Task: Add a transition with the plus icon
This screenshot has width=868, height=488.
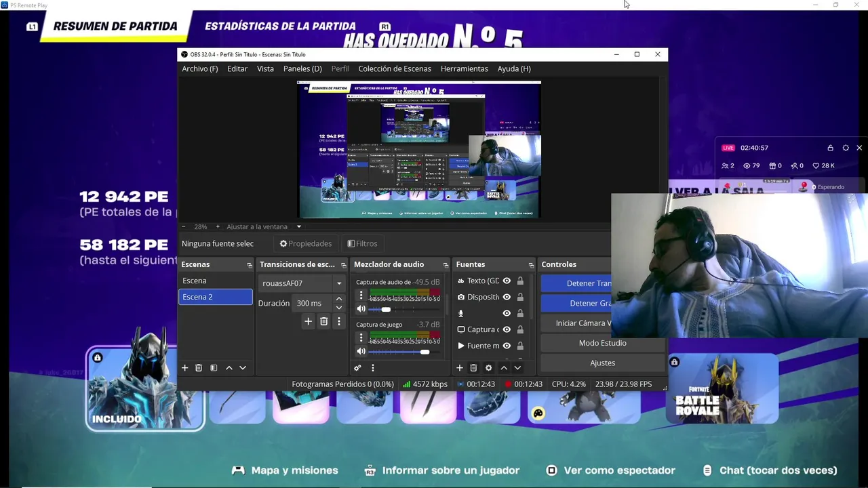Action: pos(308,321)
